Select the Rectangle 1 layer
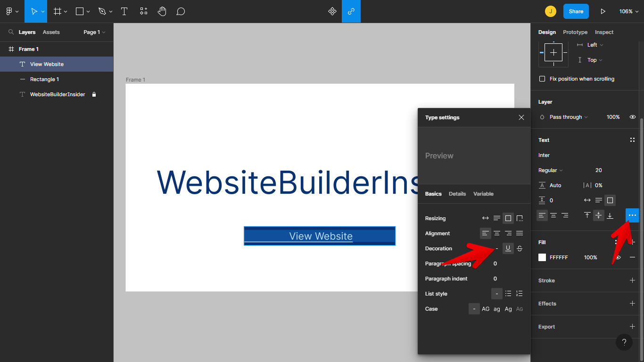The image size is (644, 362). (44, 79)
